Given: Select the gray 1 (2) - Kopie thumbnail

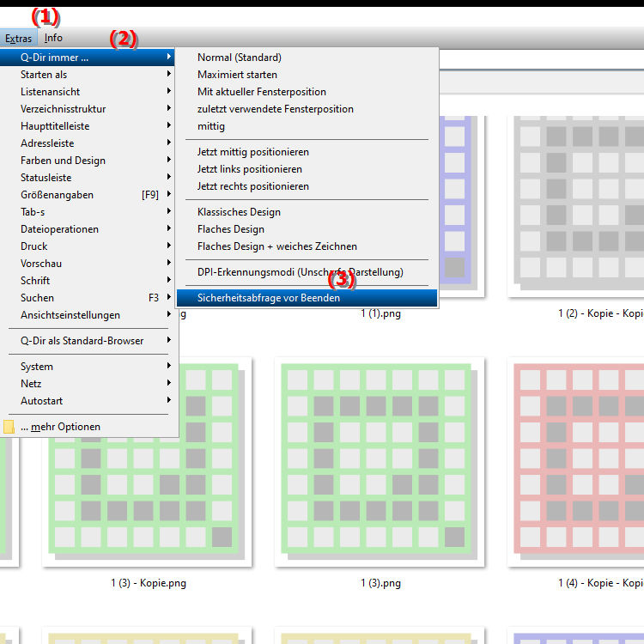Looking at the screenshot, I should [x=576, y=206].
